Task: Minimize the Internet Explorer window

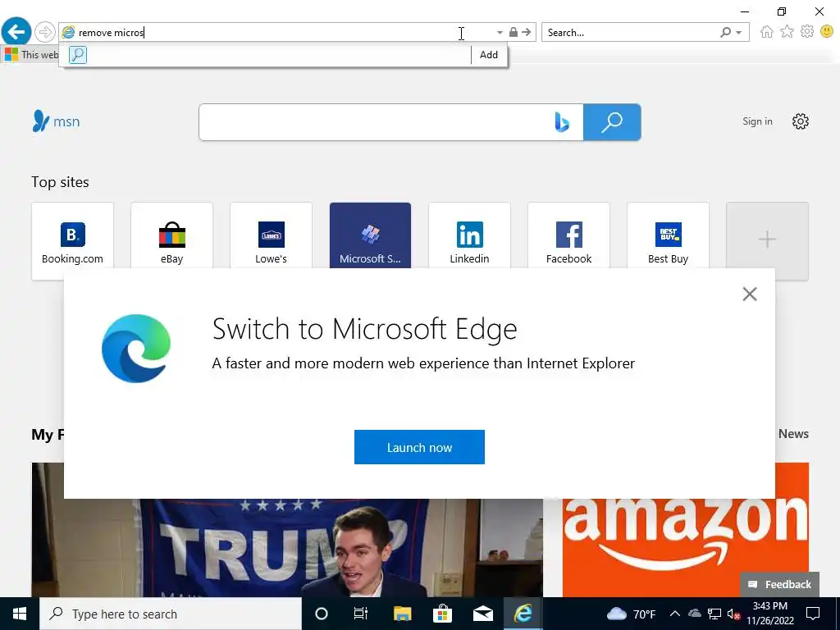Action: point(745,11)
